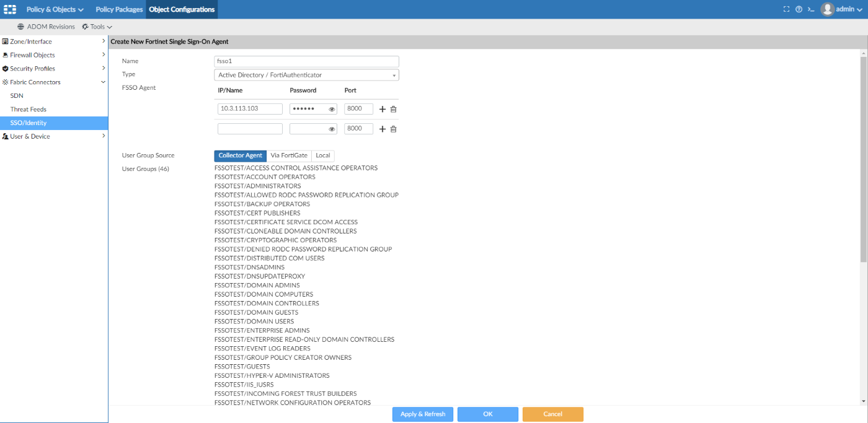
Task: Click FSSOTEST/ACCOUNT OPERATORS group entry
Action: (x=265, y=177)
